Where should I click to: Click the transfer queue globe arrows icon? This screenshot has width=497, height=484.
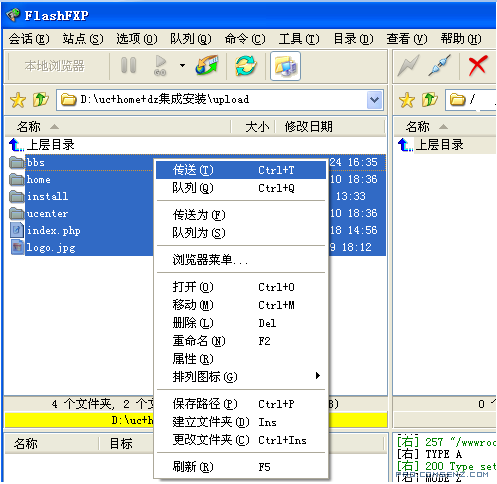click(207, 65)
